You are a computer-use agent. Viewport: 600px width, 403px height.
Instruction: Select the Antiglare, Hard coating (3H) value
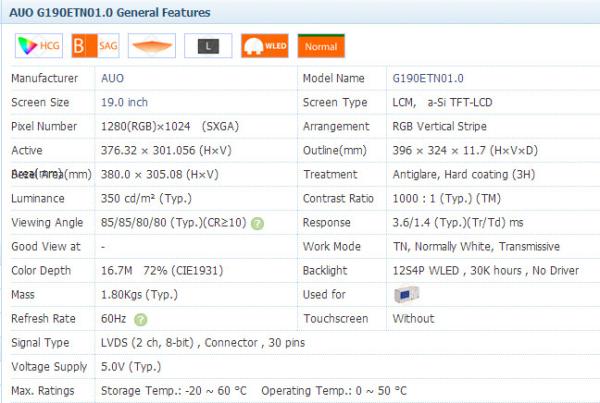tap(464, 175)
